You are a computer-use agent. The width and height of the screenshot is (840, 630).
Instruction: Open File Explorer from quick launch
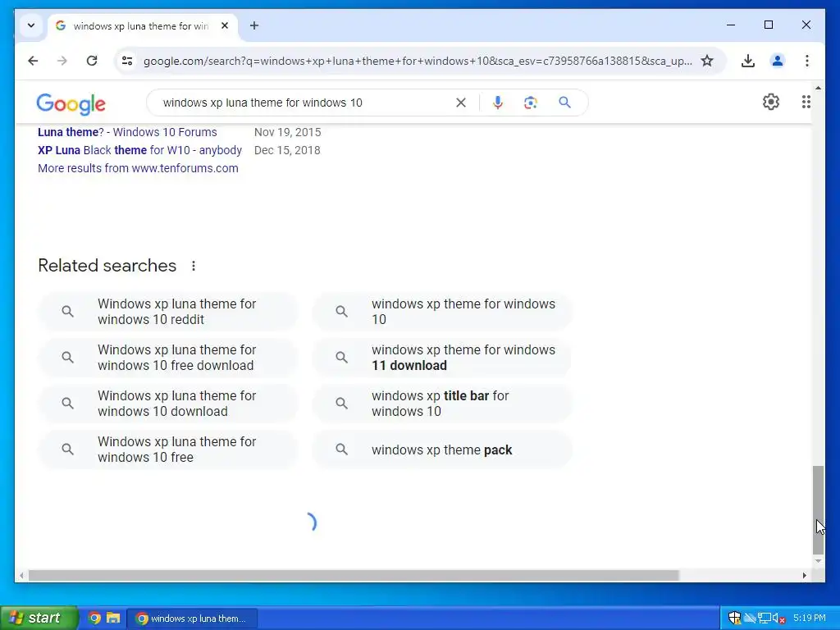pos(113,618)
